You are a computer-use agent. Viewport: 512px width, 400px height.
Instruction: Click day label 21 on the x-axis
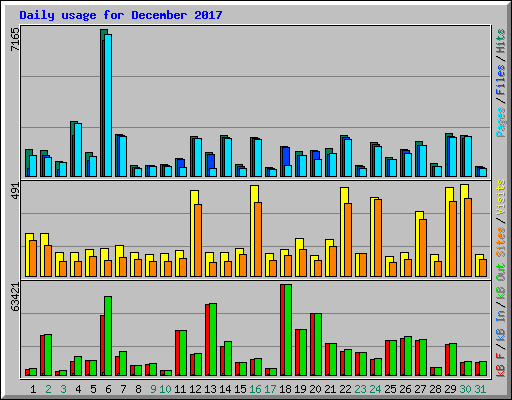tap(330, 389)
